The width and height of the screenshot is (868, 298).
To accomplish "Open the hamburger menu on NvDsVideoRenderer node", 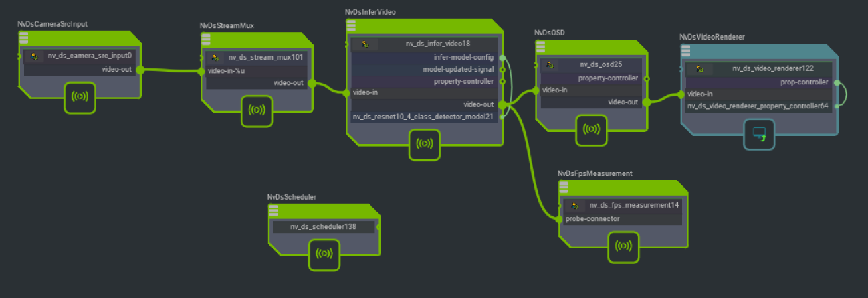I will [686, 51].
